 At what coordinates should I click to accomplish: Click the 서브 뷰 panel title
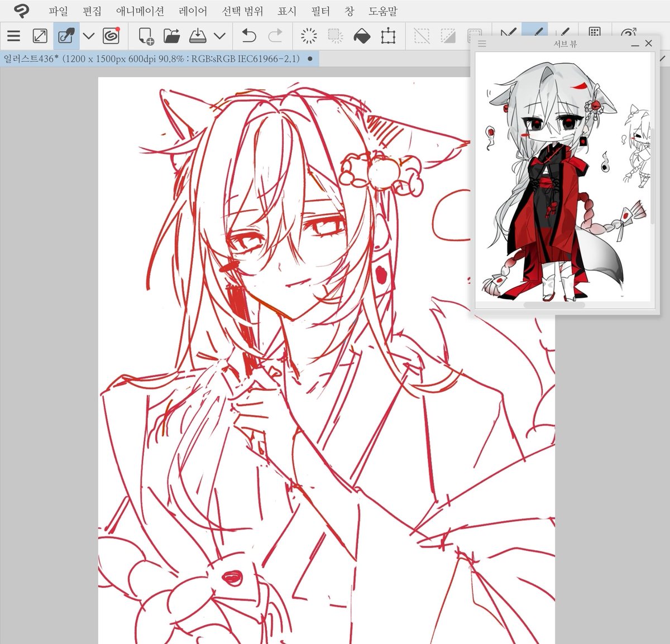coord(565,44)
